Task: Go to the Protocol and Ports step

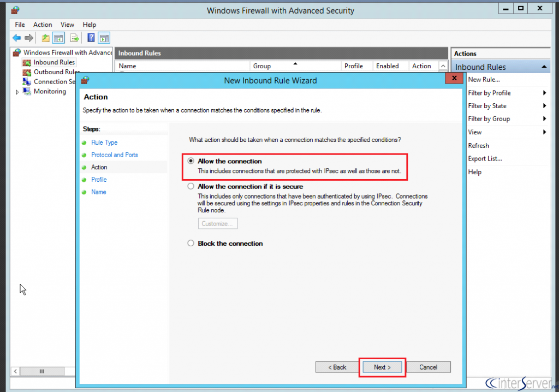Action: 115,155
